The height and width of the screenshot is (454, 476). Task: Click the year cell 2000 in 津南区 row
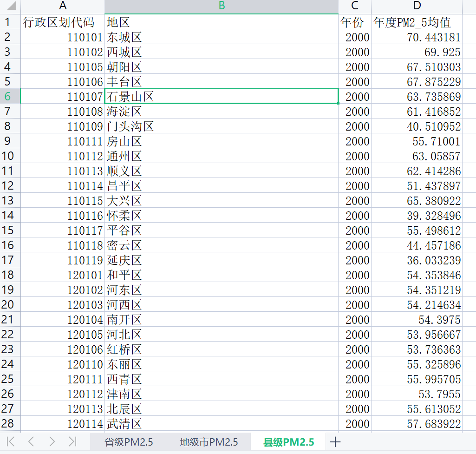click(x=355, y=394)
